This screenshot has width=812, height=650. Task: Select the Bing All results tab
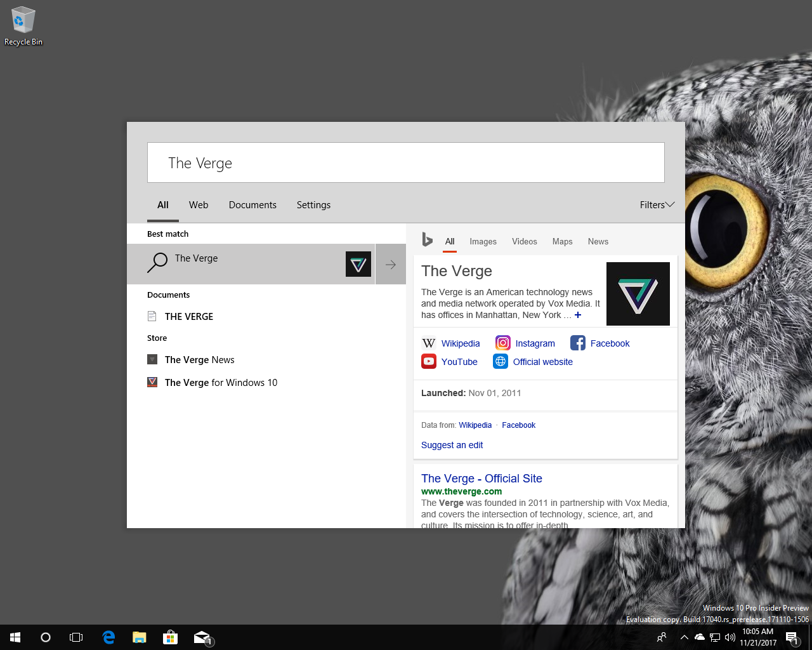click(x=450, y=242)
